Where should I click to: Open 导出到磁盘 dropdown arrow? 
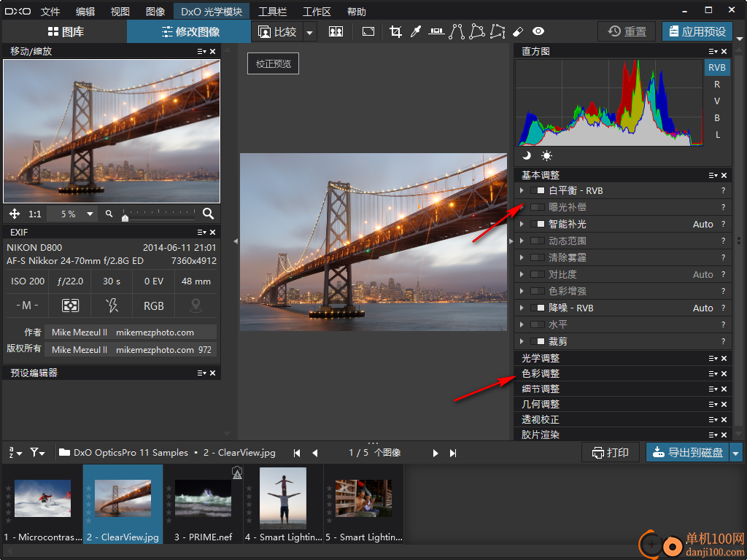(x=736, y=453)
